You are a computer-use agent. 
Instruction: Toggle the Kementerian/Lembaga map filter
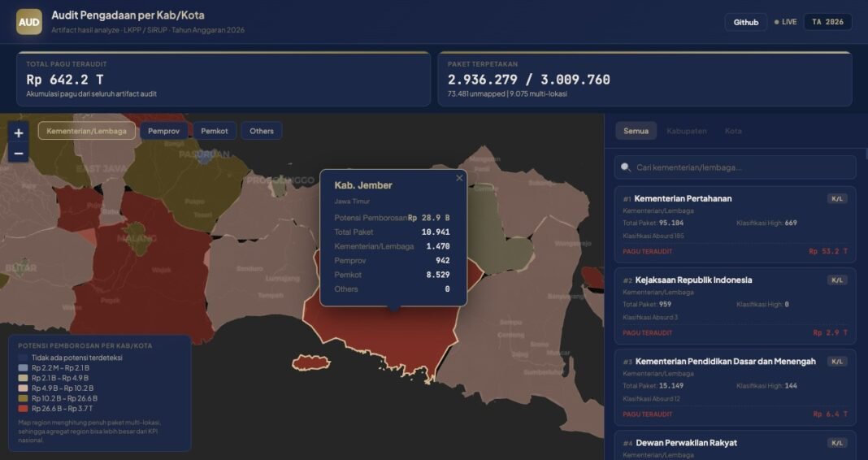click(x=86, y=131)
